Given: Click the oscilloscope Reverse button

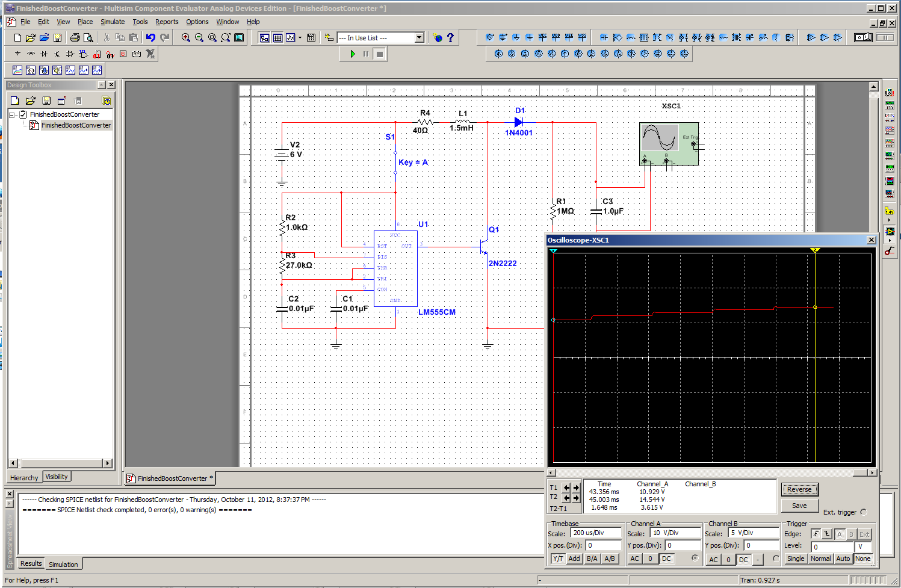Looking at the screenshot, I should pyautogui.click(x=799, y=489).
